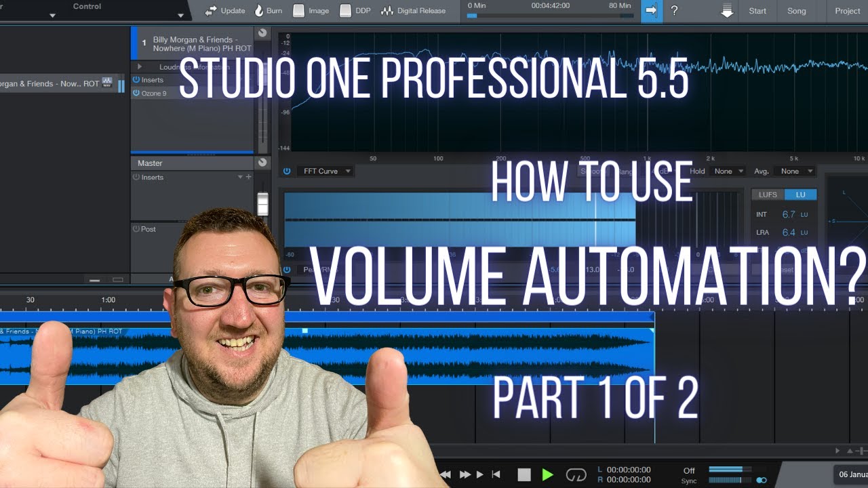Click the track 1 knob icon
The image size is (868, 488).
pyautogui.click(x=262, y=33)
